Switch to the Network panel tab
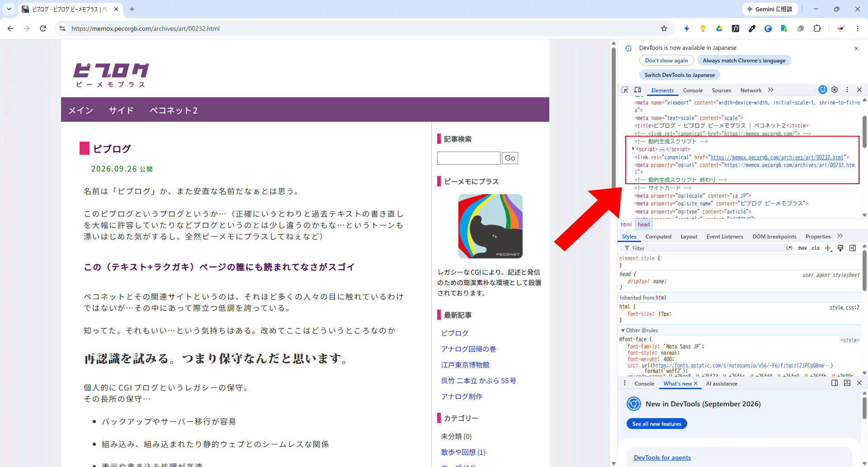868x467 pixels. [751, 91]
